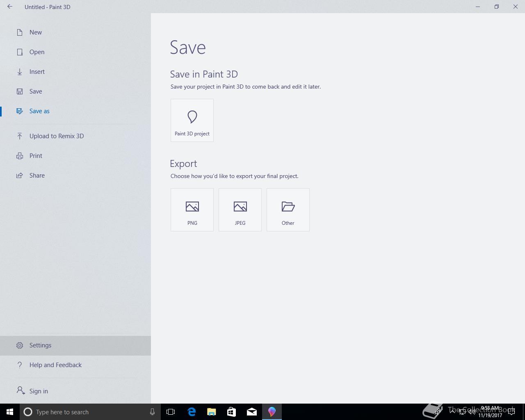Minimize the Paint 3D window
The height and width of the screenshot is (420, 525).
pos(478,7)
